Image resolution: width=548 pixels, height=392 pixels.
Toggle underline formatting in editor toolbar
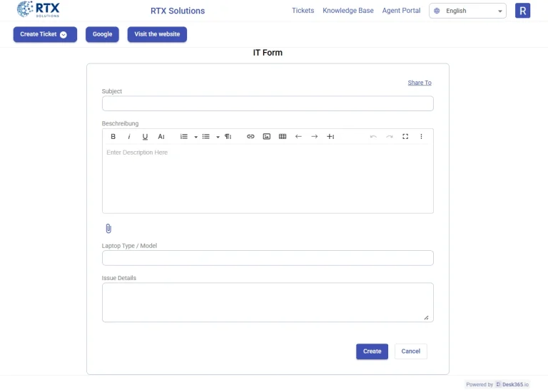pos(145,136)
